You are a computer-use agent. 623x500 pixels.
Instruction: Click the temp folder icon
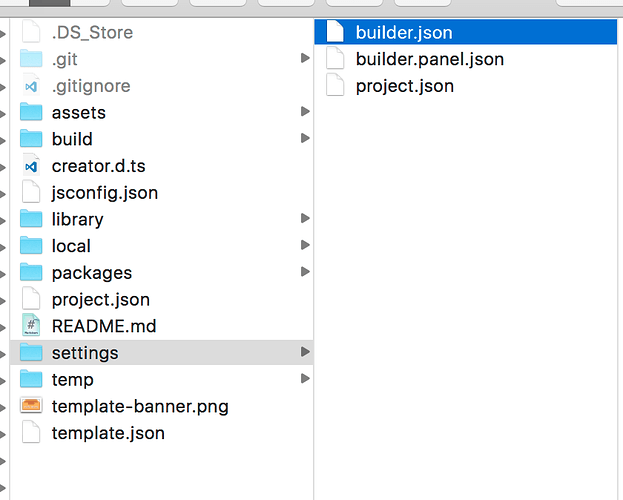[31, 380]
